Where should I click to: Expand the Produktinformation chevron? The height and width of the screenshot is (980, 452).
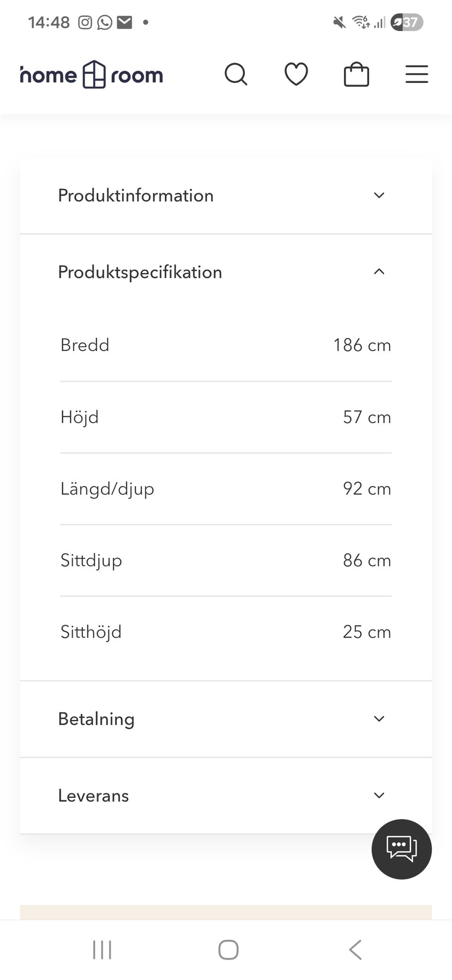(379, 196)
